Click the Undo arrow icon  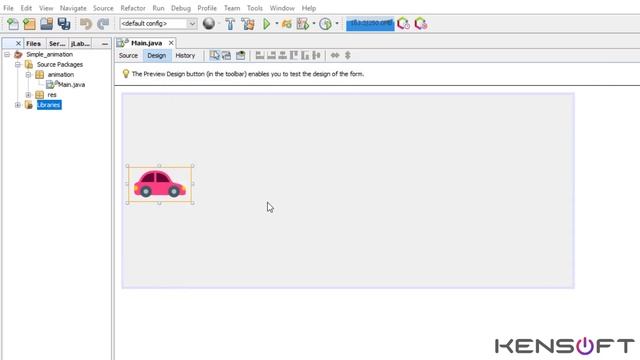[86, 24]
